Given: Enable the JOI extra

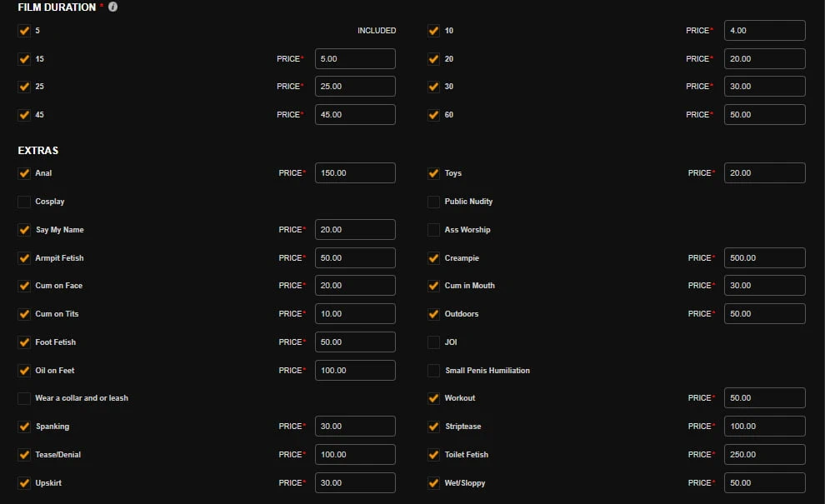Looking at the screenshot, I should point(433,342).
